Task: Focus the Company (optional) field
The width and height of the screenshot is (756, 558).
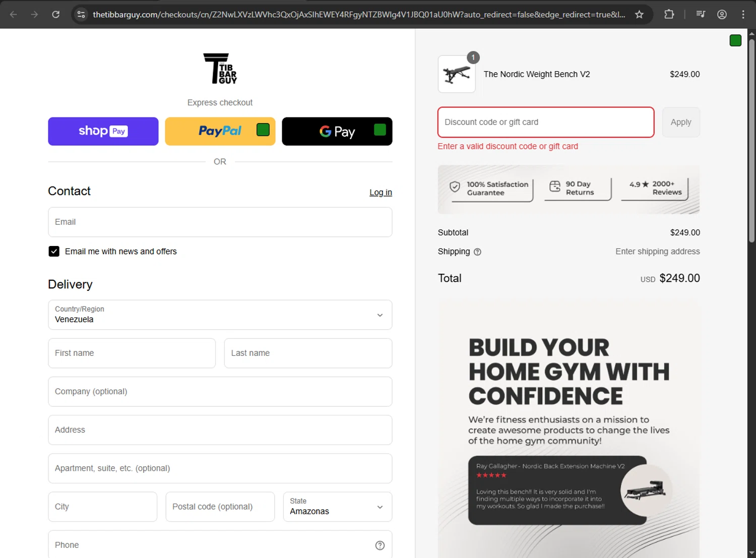Action: pos(220,392)
